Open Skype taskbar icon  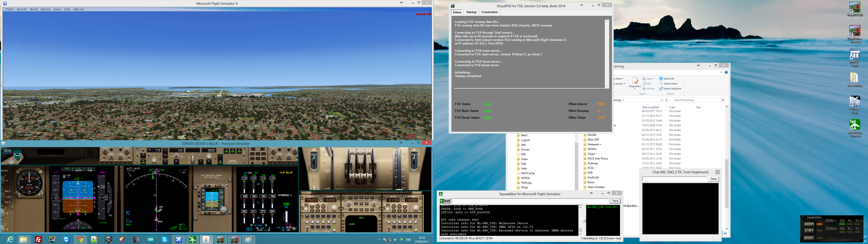pyautogui.click(x=164, y=239)
